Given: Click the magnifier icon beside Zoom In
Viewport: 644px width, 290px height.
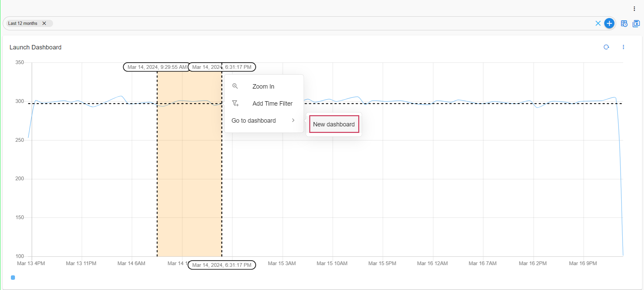Looking at the screenshot, I should (235, 86).
